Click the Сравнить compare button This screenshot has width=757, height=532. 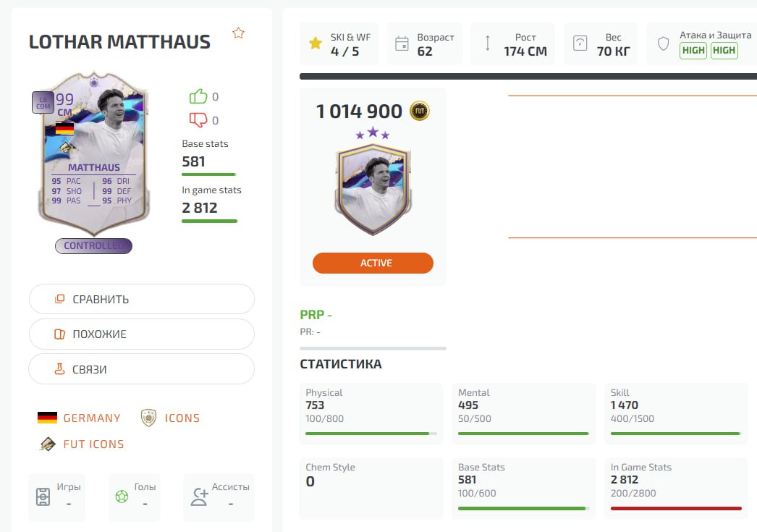(141, 300)
